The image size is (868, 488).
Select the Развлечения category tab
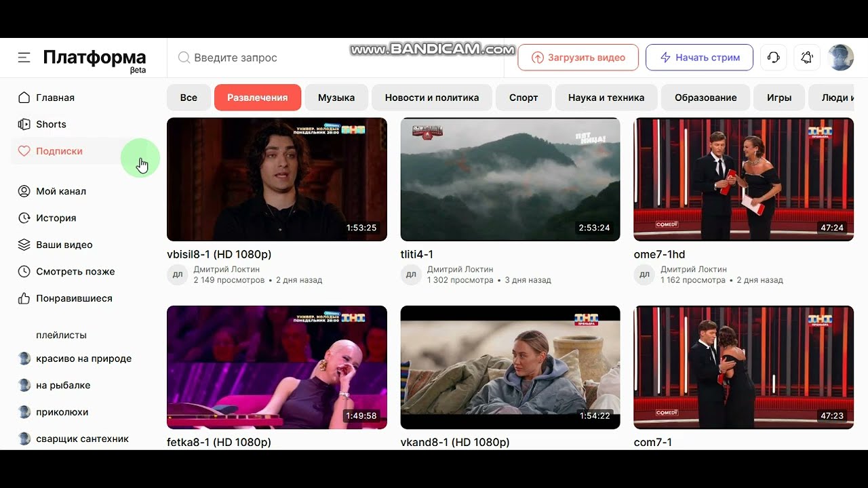[x=258, y=98]
